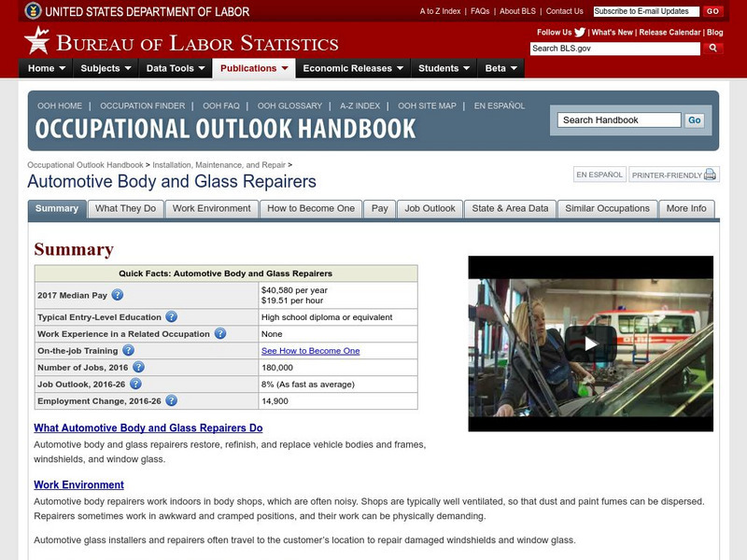Switch to the Pay tab

tap(380, 208)
